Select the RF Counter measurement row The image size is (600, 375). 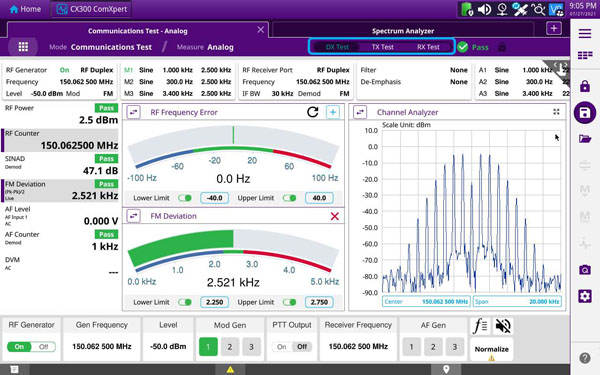coord(60,140)
